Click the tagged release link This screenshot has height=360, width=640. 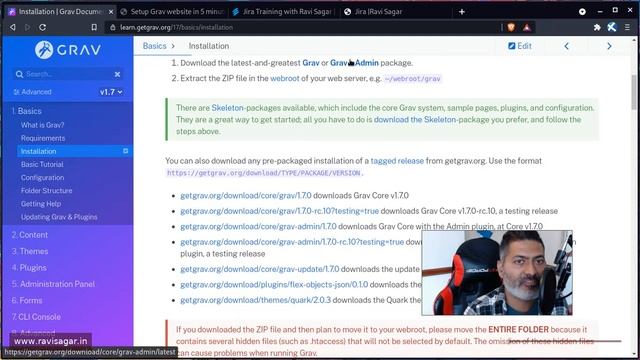tap(397, 161)
